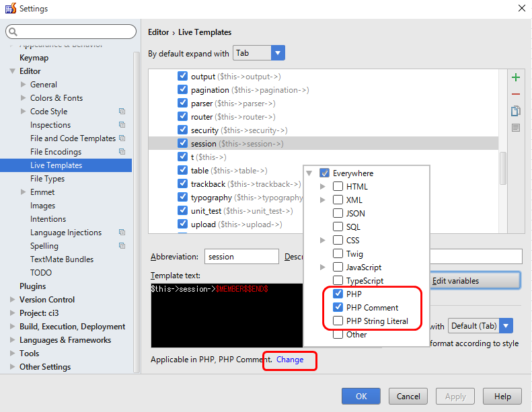This screenshot has width=532, height=412.
Task: Collapse the Everywhere context tree
Action: (x=309, y=173)
